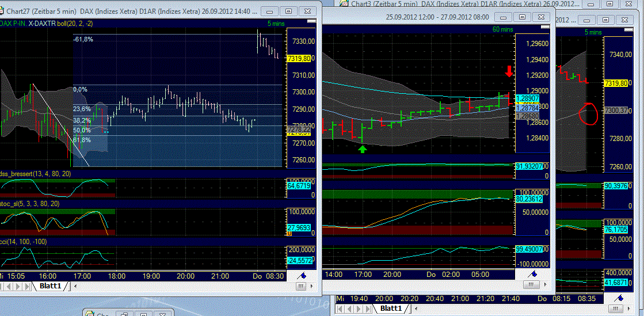The image size is (644, 316).
Task: Jump to first sheet in Chart3 tab navigator
Action: coord(341,308)
